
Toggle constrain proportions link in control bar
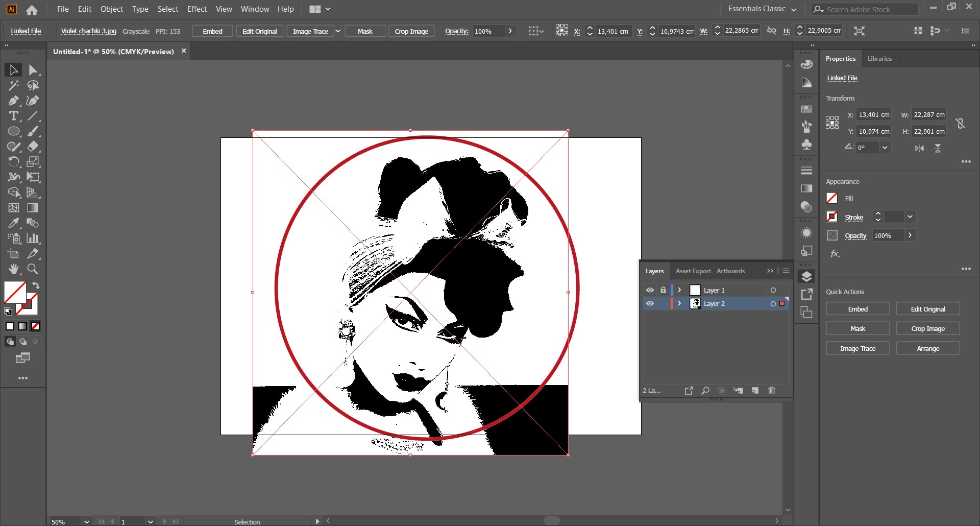[x=772, y=31]
